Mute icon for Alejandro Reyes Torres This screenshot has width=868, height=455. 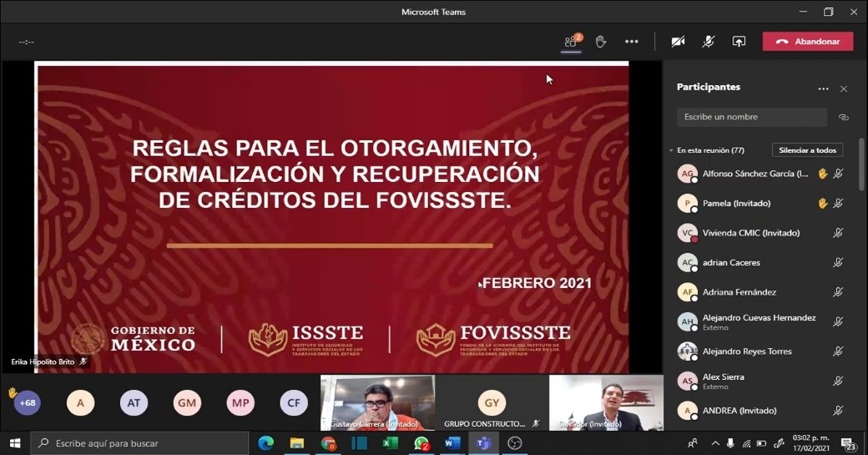839,351
